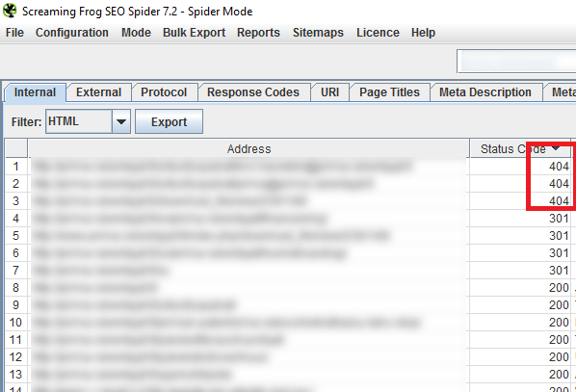Open the Bulk Export menu
The height and width of the screenshot is (392, 576).
click(194, 33)
